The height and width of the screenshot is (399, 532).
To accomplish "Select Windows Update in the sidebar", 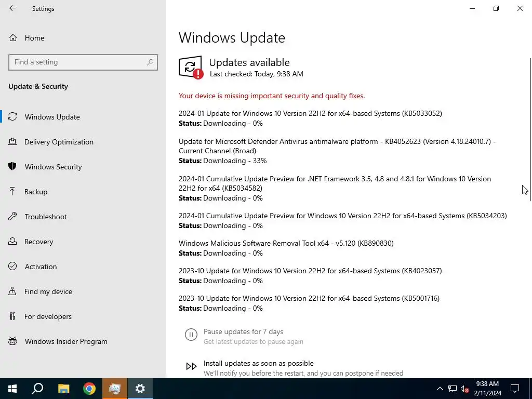I will tap(83, 117).
